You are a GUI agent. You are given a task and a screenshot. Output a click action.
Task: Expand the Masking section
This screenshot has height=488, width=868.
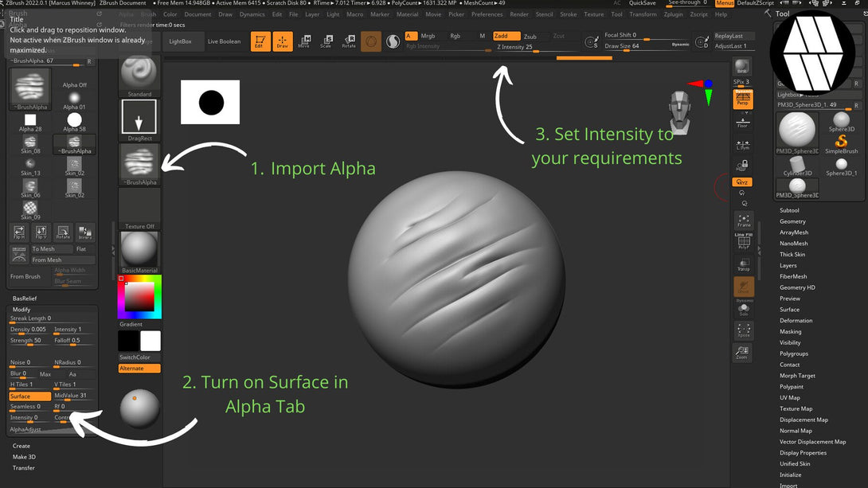click(790, 331)
